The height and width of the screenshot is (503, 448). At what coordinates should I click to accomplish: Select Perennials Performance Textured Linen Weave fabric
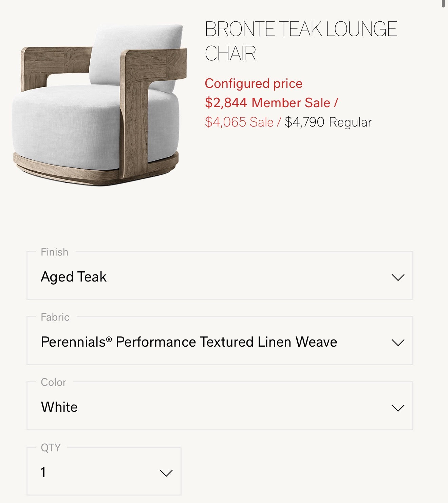click(189, 342)
